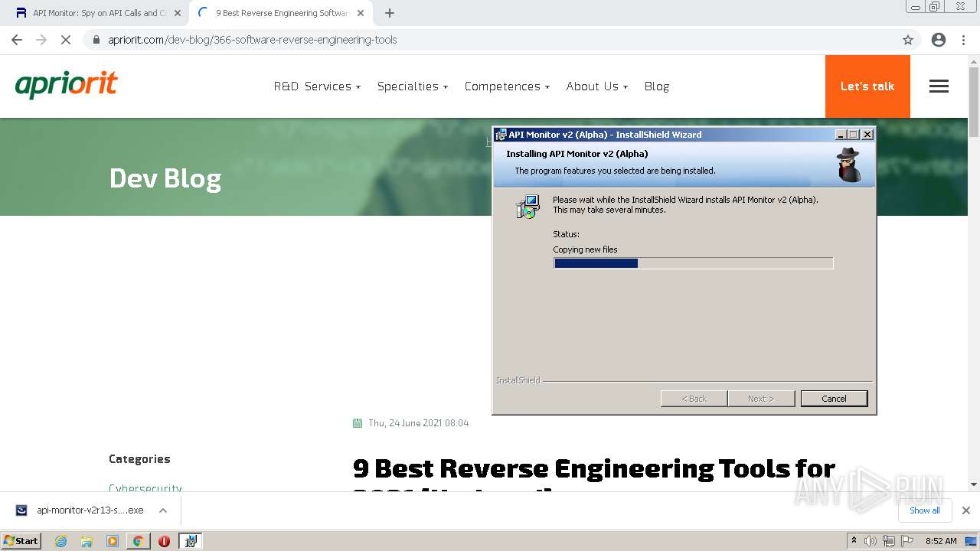Screen dimensions: 980x551
Task: Open volume speaker tray icon
Action: tap(871, 541)
